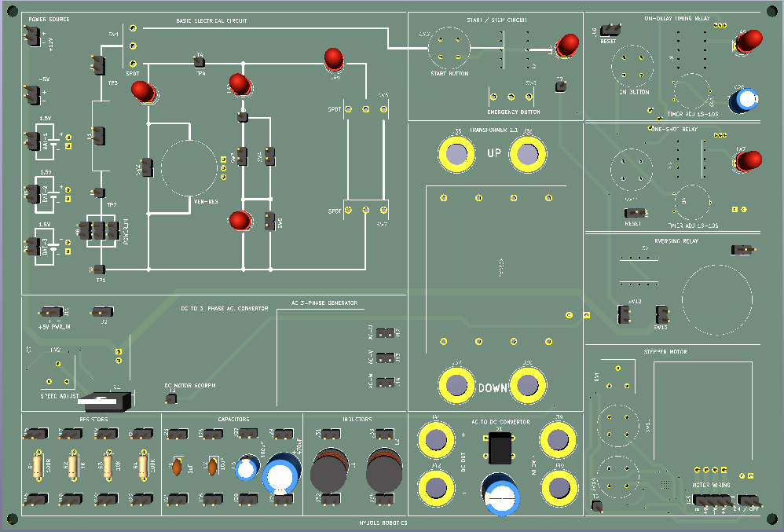Select the large 470uF blue capacitor
This screenshot has height=532, width=784.
(281, 474)
